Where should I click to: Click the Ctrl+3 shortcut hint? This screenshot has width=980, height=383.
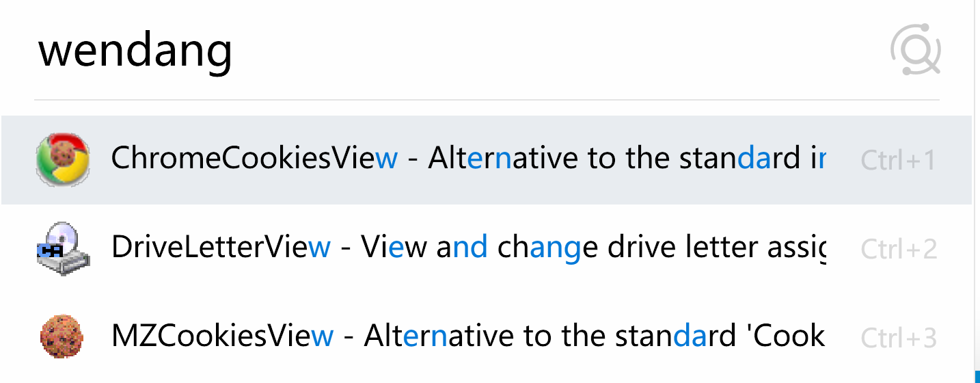coord(899,338)
